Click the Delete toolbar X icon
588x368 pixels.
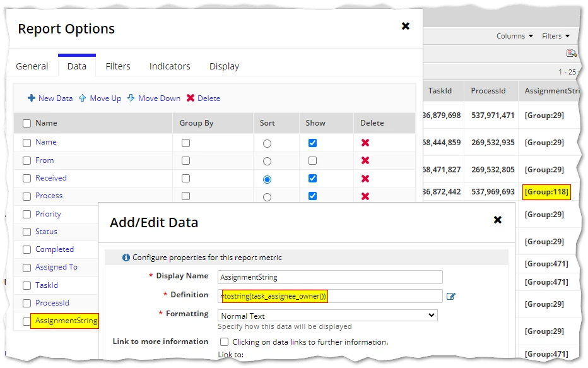pyautogui.click(x=191, y=98)
